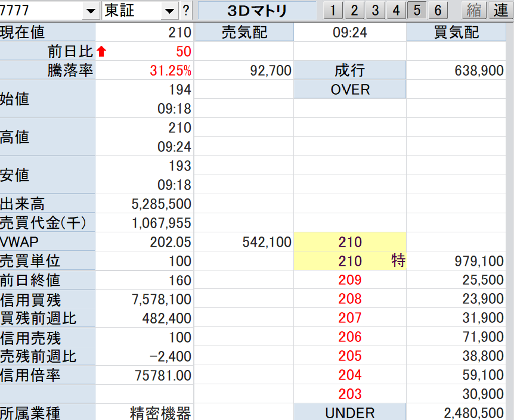Switch to board tab 5
Screen dimensions: 514x420
(417, 11)
